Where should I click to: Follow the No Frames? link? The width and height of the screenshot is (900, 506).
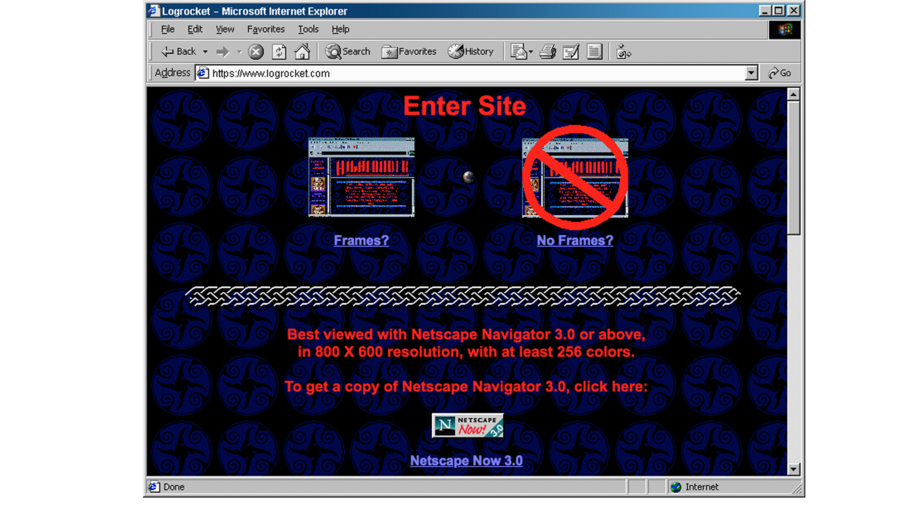(575, 240)
